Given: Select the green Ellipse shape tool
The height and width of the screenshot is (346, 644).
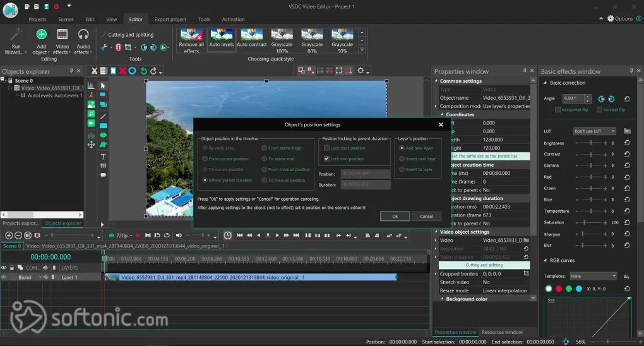Looking at the screenshot, I should point(103,134).
